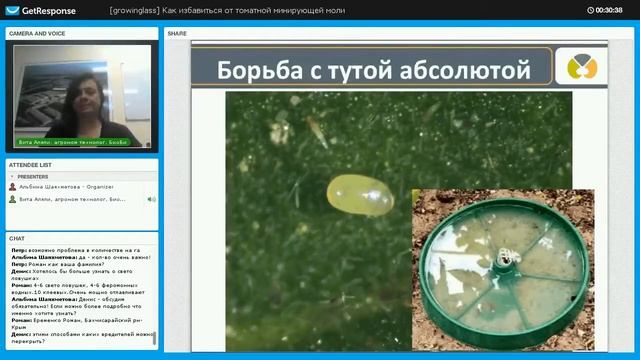Screen dimensions: 640x360
Task: Click the 00:30:38 elapsed time
Action: coord(609,10)
